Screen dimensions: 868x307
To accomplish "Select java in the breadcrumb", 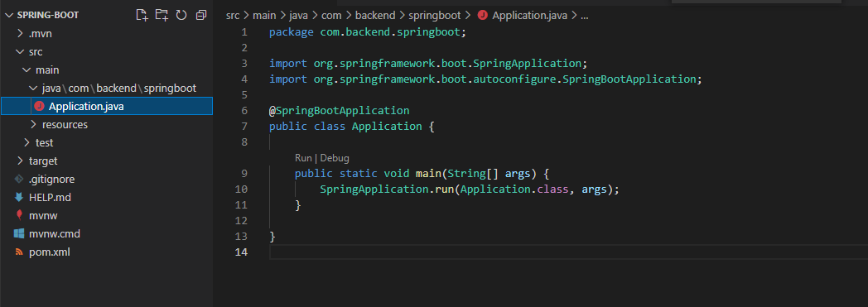I will (x=298, y=16).
